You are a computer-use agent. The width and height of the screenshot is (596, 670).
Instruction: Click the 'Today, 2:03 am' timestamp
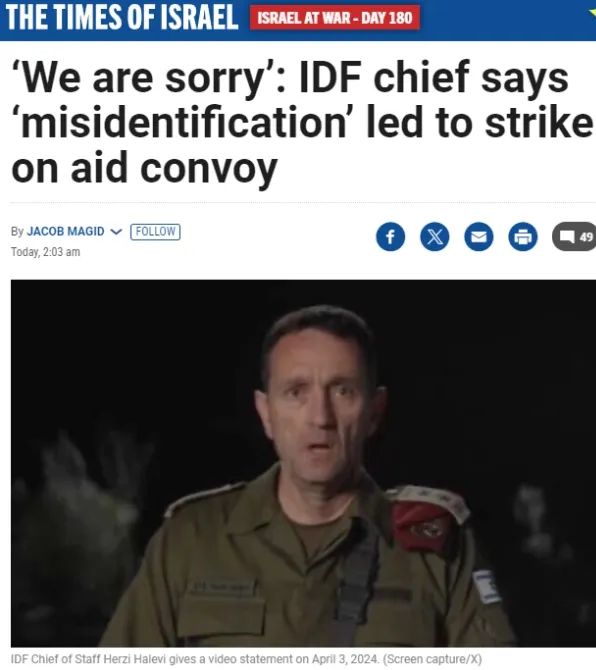pos(45,252)
